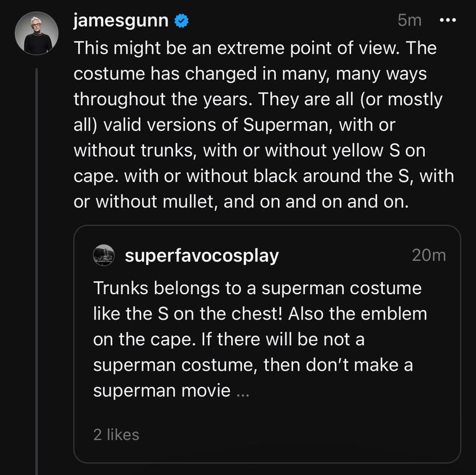
Task: Tap superfavocosplay's small avatar
Action: point(103,255)
